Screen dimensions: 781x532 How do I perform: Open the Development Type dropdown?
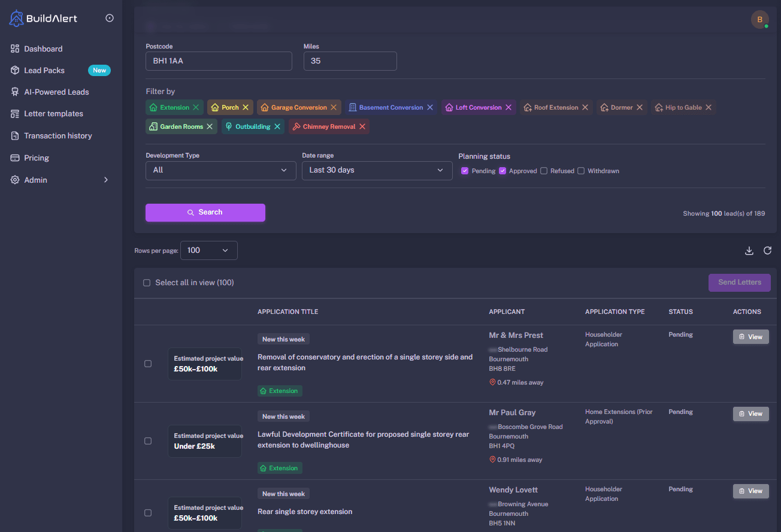pyautogui.click(x=220, y=170)
